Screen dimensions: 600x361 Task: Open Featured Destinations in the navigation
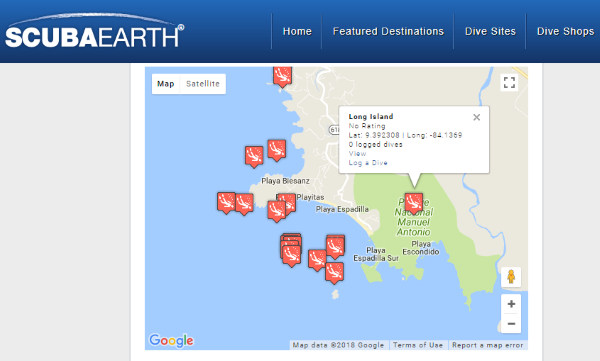(388, 31)
